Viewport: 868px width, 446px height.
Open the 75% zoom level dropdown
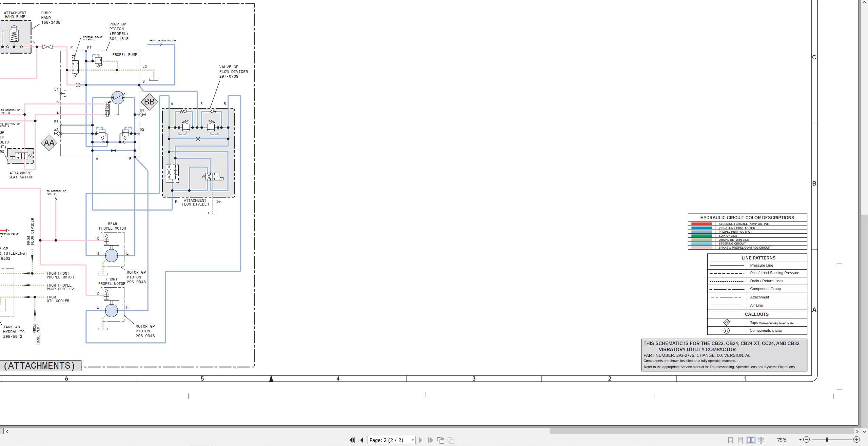800,440
